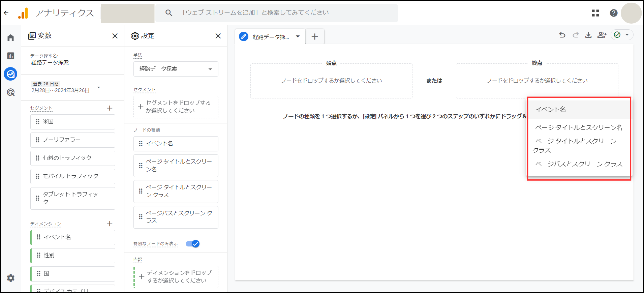Open the Explore icon in sidebar
Screen dimensions: 644x293
pos(11,74)
